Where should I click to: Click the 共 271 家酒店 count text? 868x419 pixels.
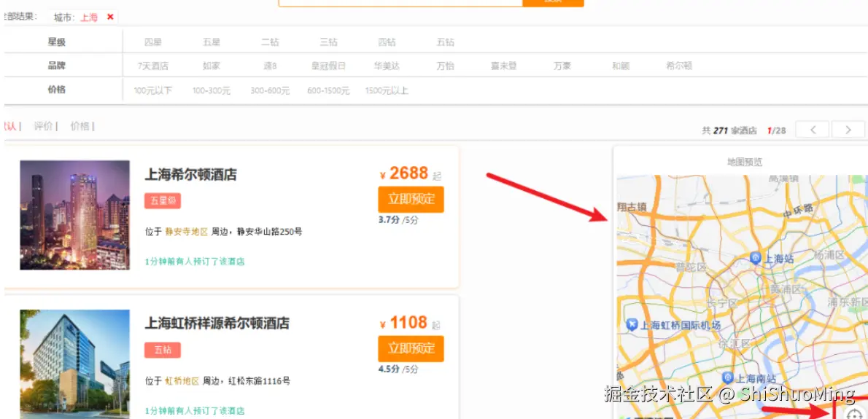[729, 130]
